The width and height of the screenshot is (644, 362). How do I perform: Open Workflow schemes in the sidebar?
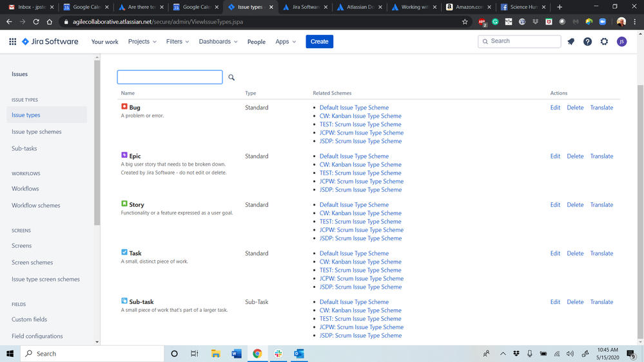tap(35, 205)
